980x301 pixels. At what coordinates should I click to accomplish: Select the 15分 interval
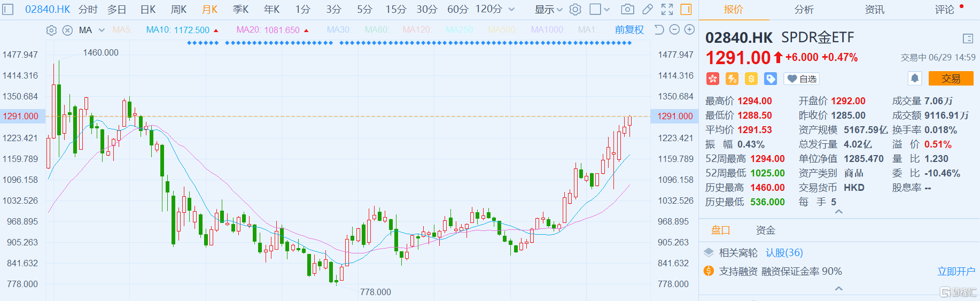(396, 10)
